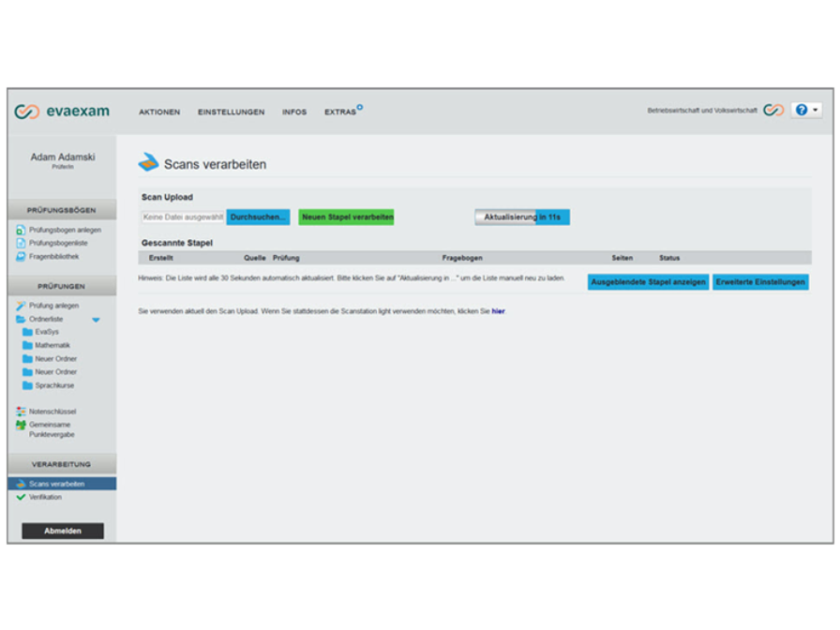Image resolution: width=840 pixels, height=630 pixels.
Task: Open the help question mark dropdown
Action: (x=806, y=111)
